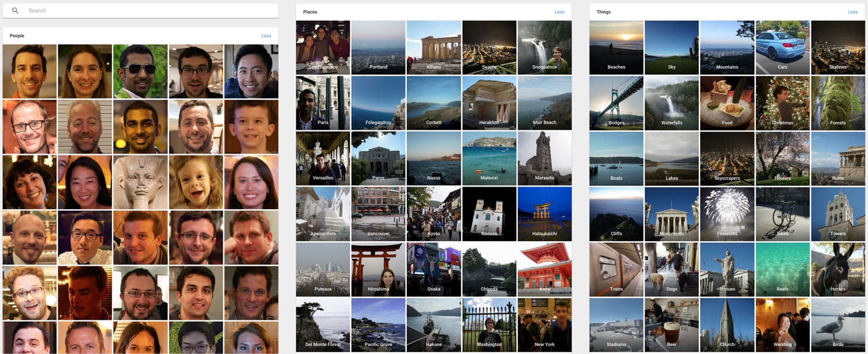This screenshot has width=868, height=354.
Task: Open the San Francisco place album
Action: click(x=323, y=48)
